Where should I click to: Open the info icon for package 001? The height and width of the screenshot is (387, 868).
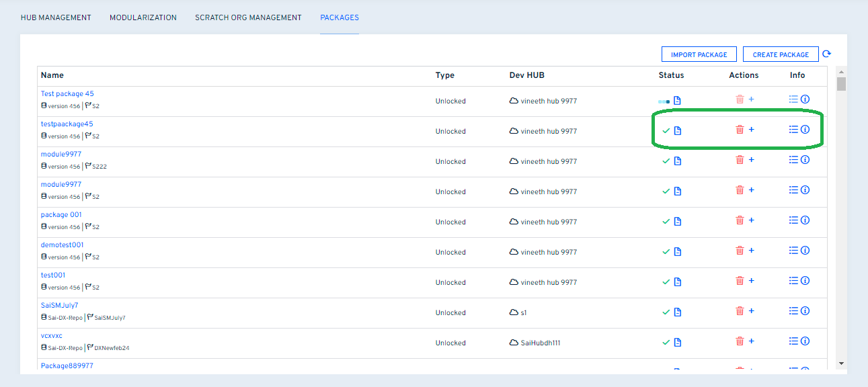(805, 220)
